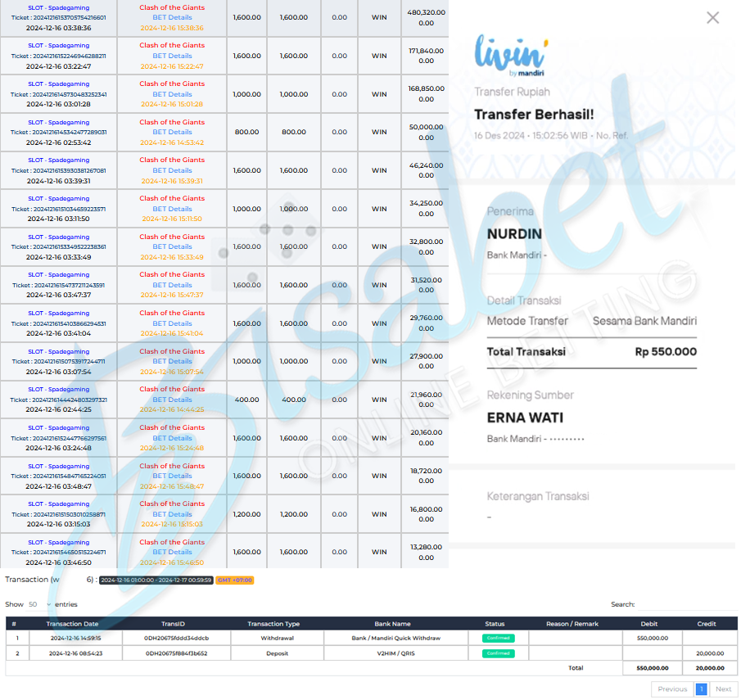
Task: View BET Details of the 400.00 bet row
Action: pyautogui.click(x=172, y=400)
